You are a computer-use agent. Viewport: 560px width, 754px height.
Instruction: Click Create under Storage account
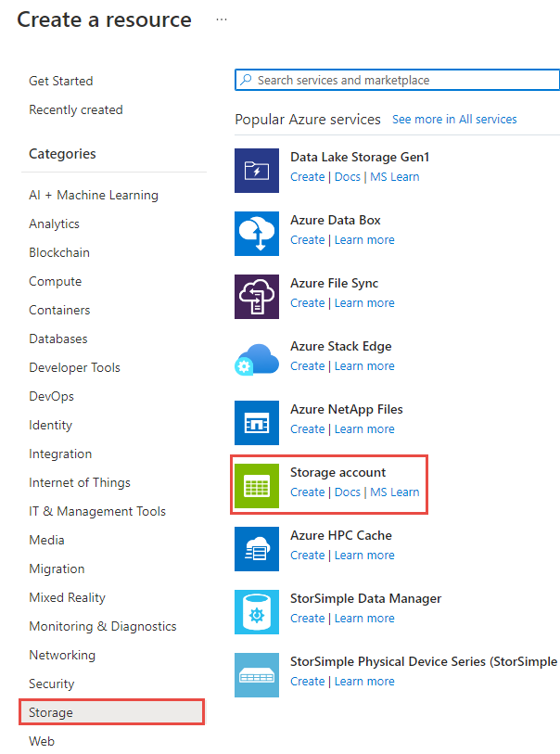pos(307,492)
